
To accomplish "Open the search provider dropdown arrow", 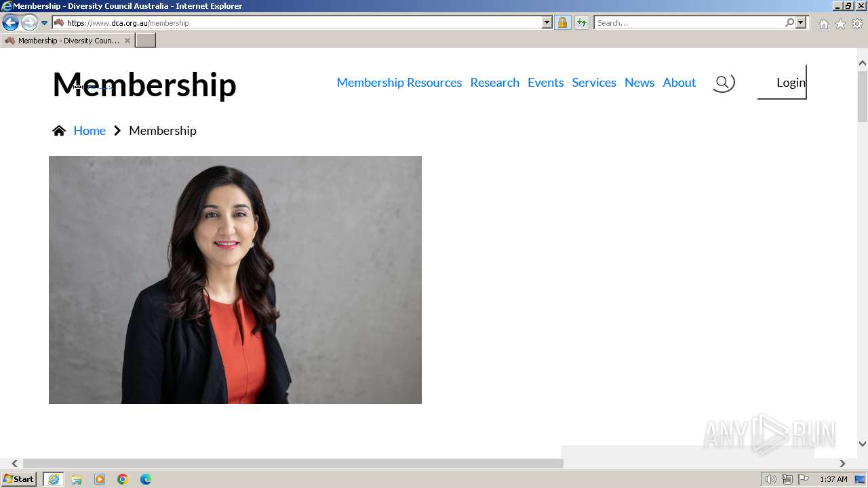I will point(801,22).
